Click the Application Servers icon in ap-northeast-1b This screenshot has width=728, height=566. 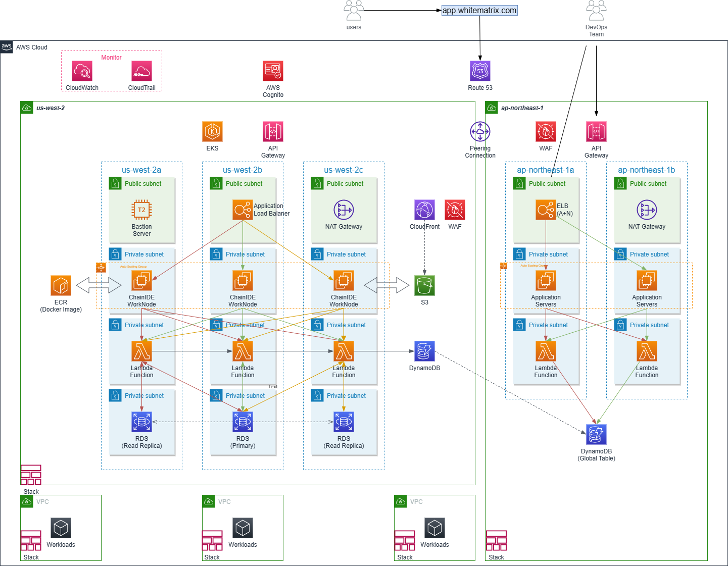click(647, 281)
